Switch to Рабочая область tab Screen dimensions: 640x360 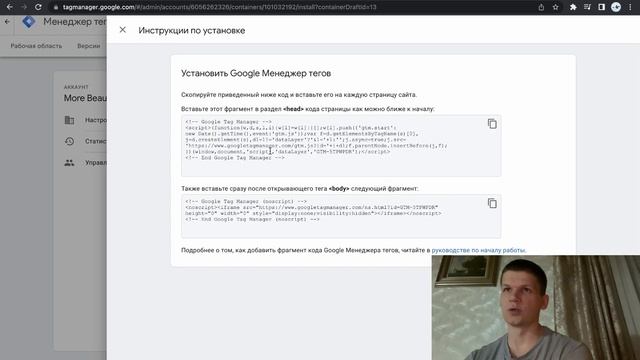[x=36, y=46]
